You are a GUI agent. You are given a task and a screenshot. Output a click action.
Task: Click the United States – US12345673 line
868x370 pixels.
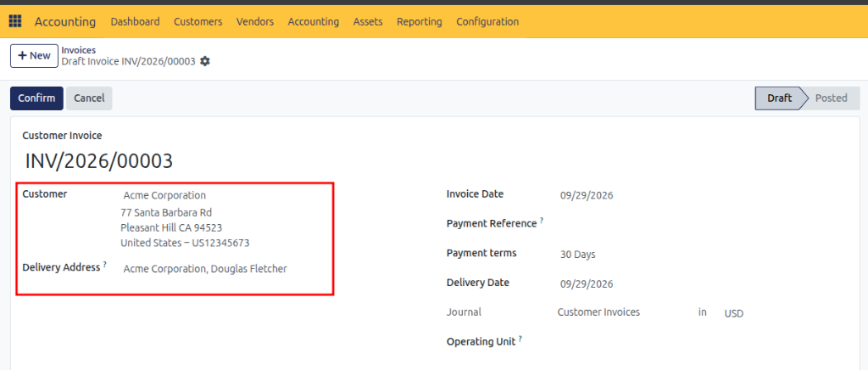[185, 243]
